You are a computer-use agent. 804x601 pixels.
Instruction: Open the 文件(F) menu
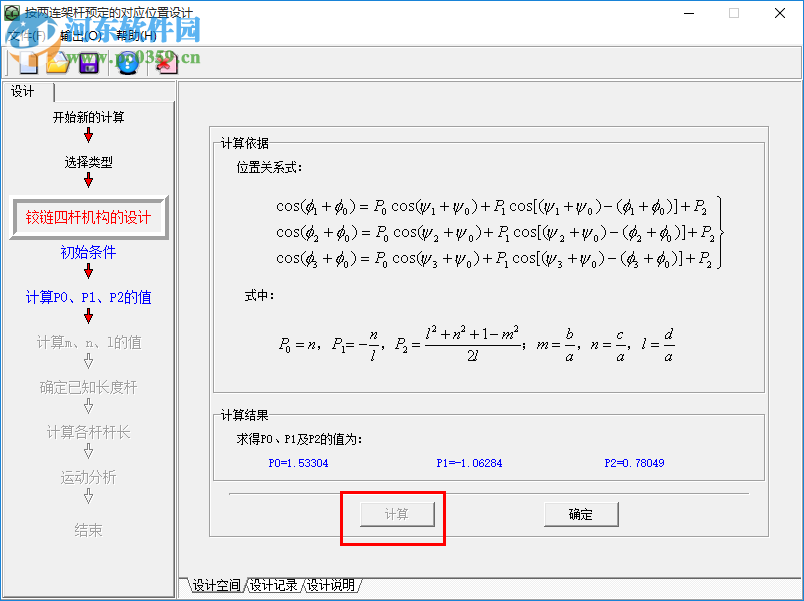[27, 36]
